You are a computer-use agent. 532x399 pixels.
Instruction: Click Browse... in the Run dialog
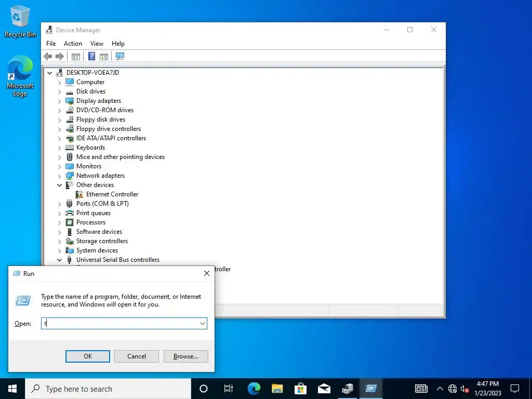click(x=185, y=356)
